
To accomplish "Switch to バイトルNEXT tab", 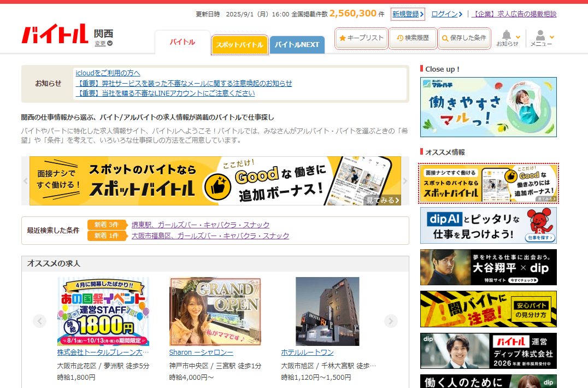I will point(297,45).
